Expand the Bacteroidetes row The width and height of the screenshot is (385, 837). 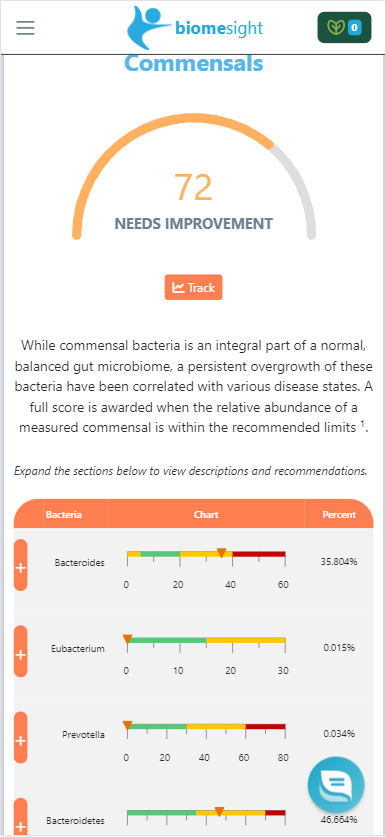(x=20, y=817)
